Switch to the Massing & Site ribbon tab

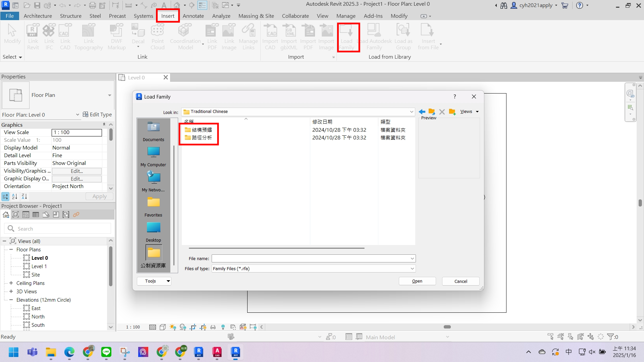pos(256,16)
